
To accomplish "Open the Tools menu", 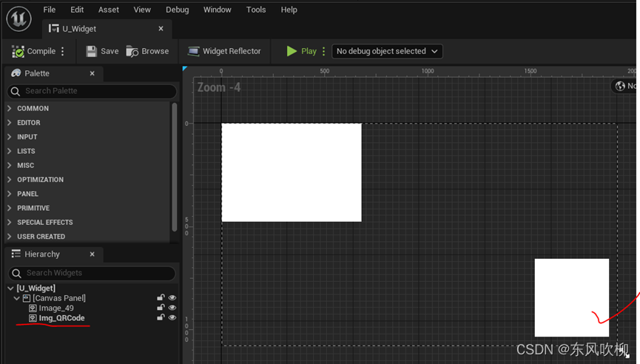I will point(256,10).
